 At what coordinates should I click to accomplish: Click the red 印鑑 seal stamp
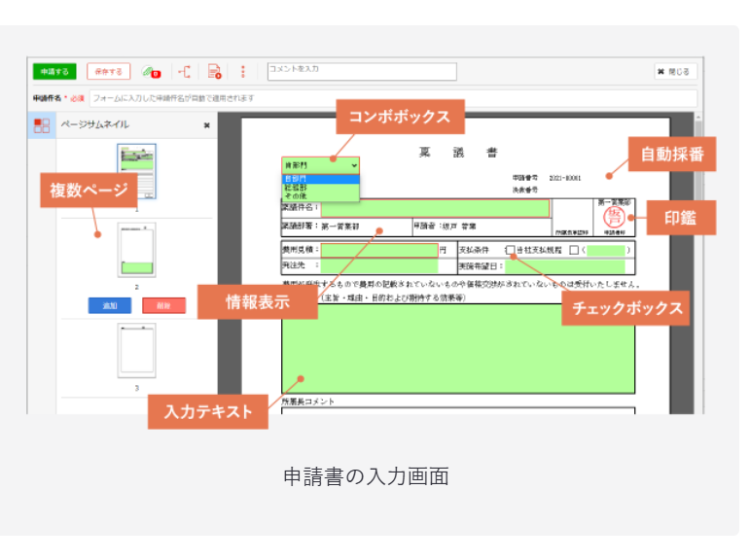coord(613,217)
